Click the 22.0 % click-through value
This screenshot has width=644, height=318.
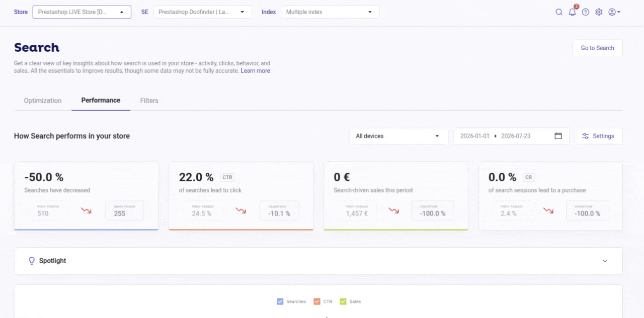coord(196,177)
